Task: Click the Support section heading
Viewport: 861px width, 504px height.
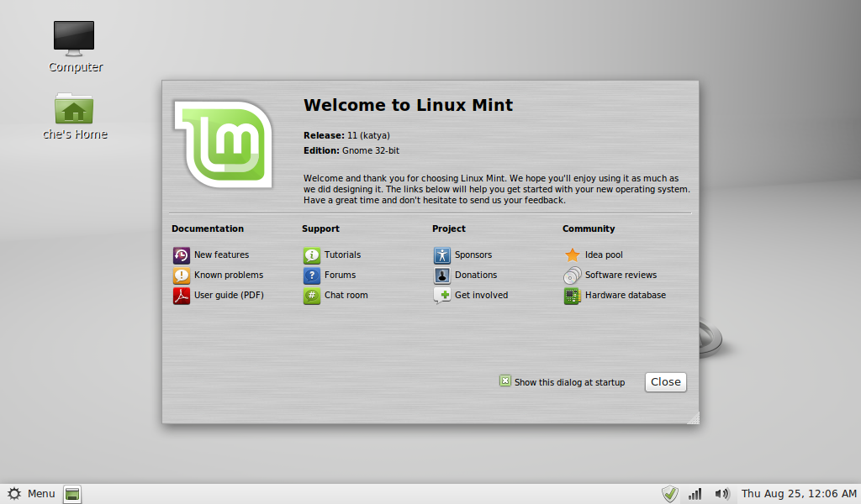Action: (320, 228)
